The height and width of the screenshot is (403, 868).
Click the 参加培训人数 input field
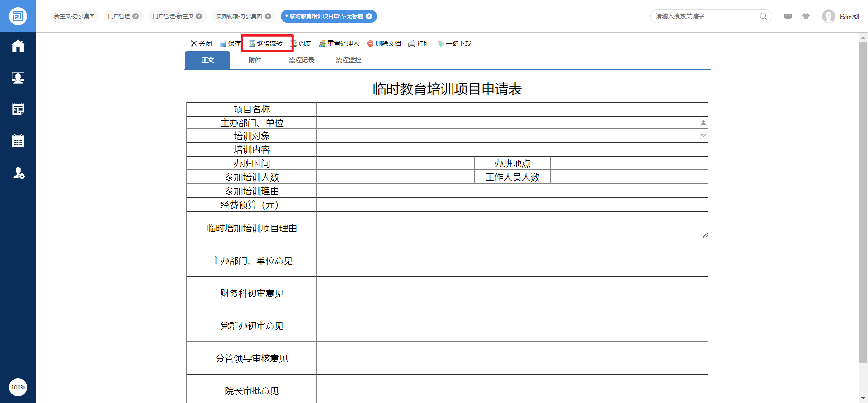click(x=396, y=177)
